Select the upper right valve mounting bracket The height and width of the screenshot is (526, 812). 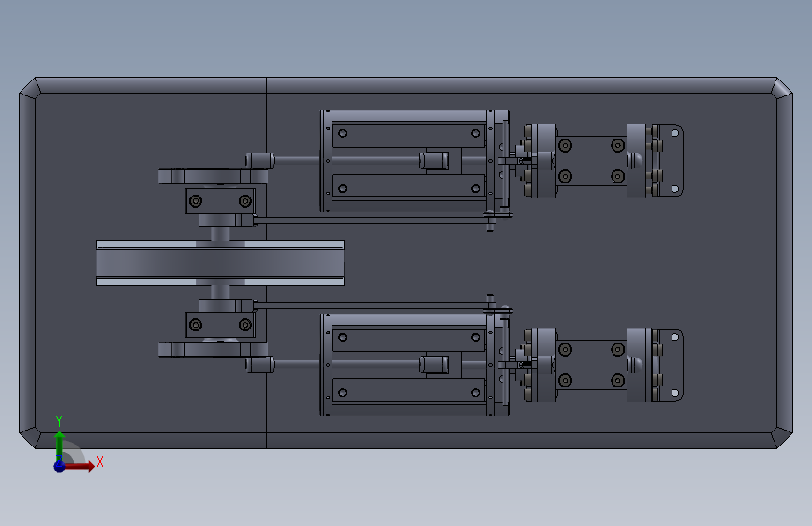click(x=670, y=160)
